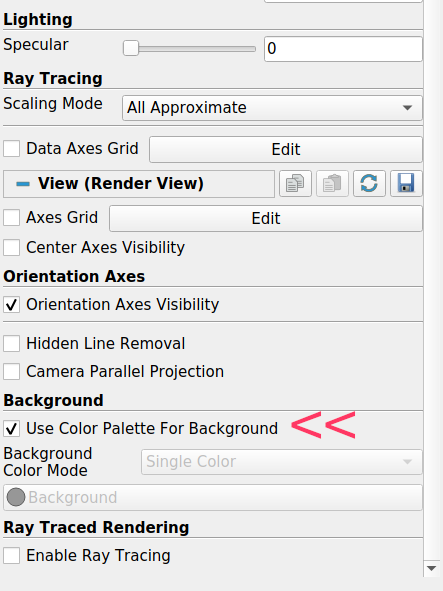Enable the Axes Grid checkbox
Image resolution: width=443 pixels, height=591 pixels.
pos(12,218)
